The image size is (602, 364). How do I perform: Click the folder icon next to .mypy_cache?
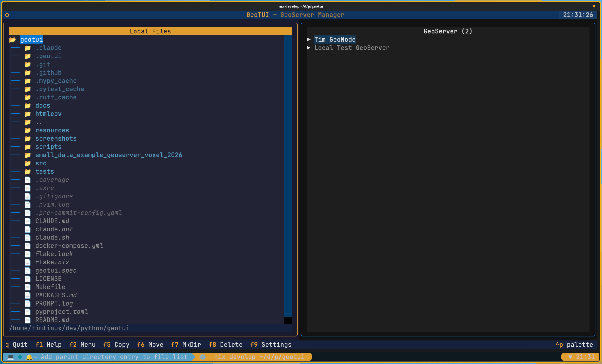point(28,81)
